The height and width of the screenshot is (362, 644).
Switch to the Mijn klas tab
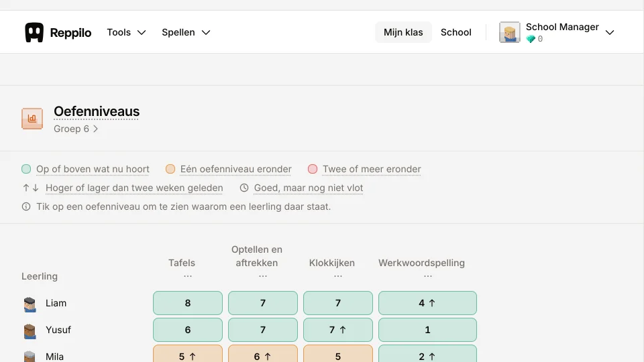coord(403,32)
